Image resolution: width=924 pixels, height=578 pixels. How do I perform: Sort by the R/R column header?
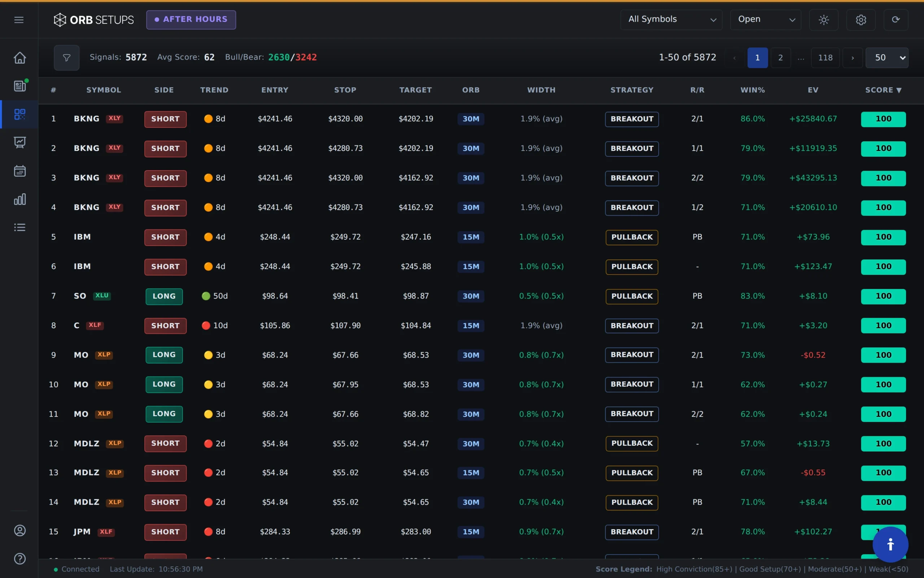697,90
